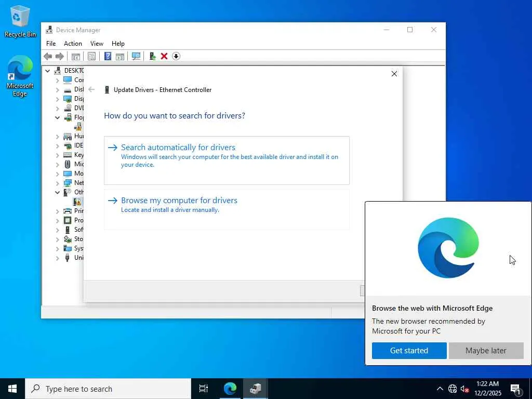Viewport: 532px width, 399px height.
Task: Open the network status tray icon
Action: click(x=453, y=389)
